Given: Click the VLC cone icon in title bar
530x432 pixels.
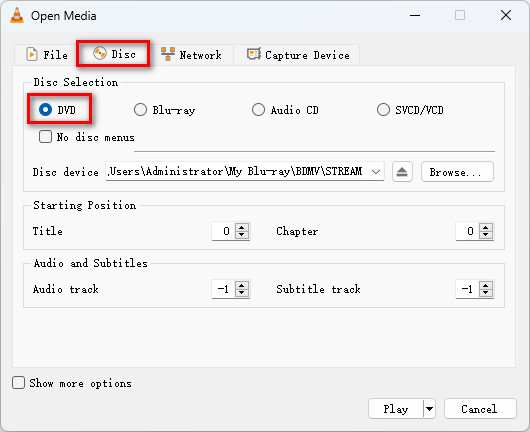Looking at the screenshot, I should (17, 16).
